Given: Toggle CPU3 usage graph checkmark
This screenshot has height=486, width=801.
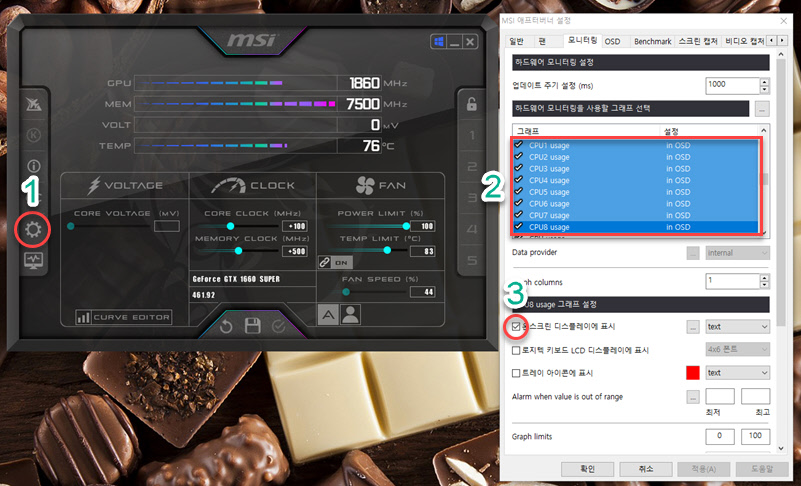Looking at the screenshot, I should click(519, 168).
